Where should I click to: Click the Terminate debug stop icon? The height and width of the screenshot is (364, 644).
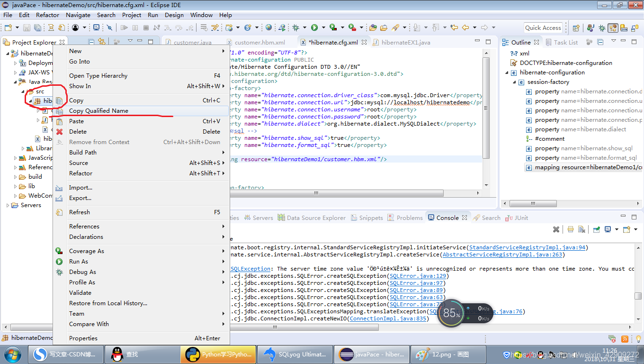146,27
